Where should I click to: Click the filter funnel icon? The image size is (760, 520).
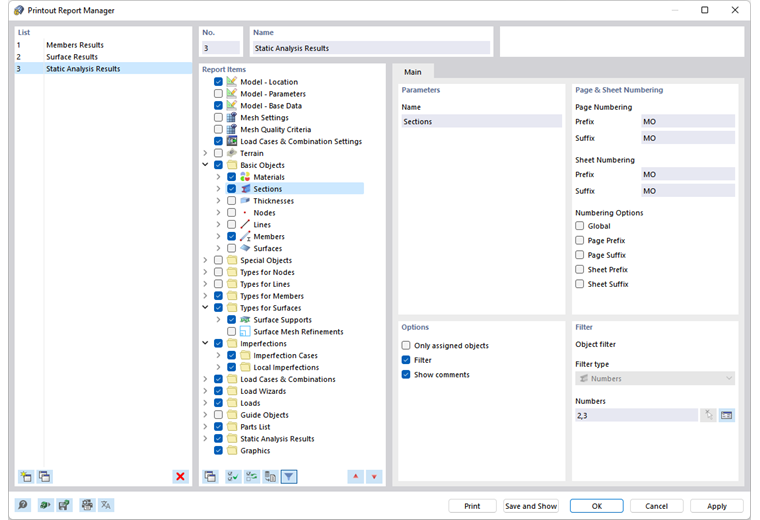(x=289, y=477)
